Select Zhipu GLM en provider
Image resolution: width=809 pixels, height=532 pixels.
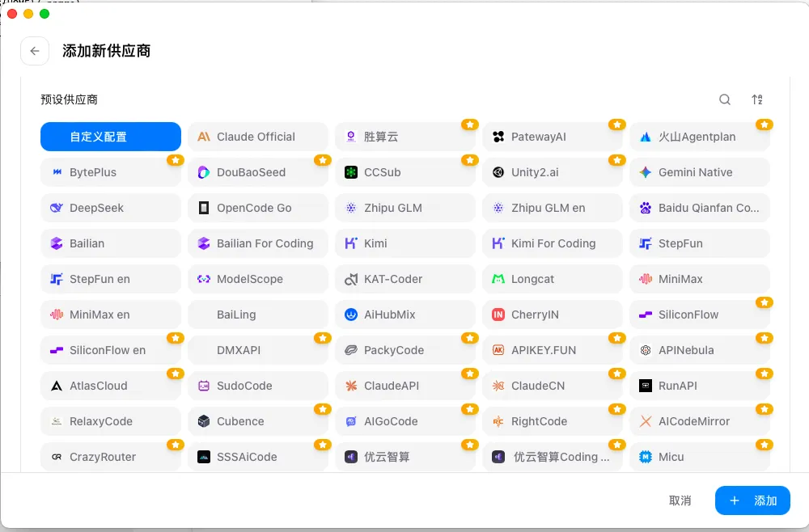point(553,208)
